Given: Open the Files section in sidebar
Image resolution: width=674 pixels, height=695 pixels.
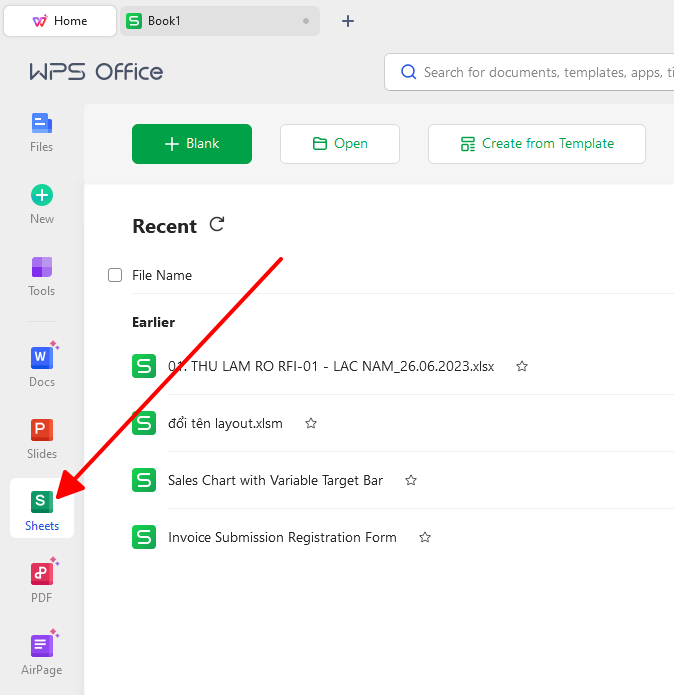Looking at the screenshot, I should pyautogui.click(x=42, y=133).
